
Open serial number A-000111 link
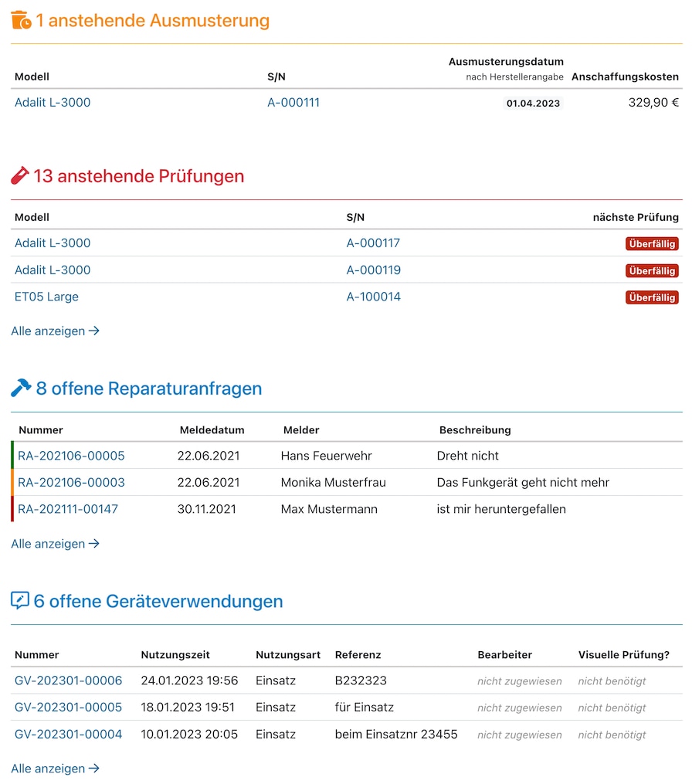[x=293, y=103]
